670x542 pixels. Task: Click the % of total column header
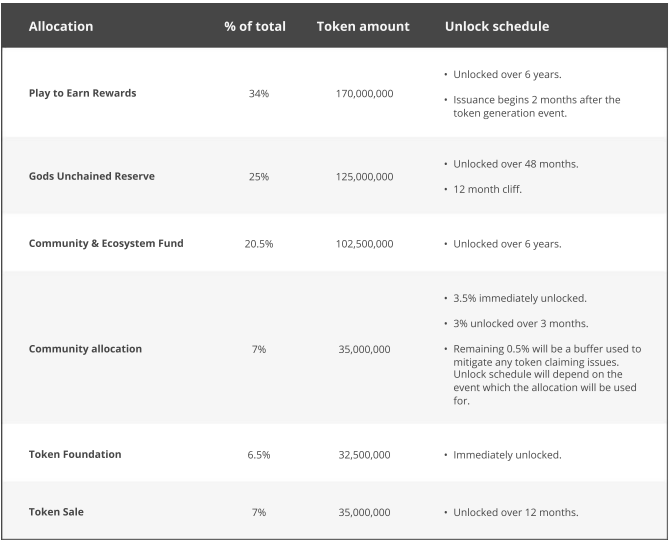pos(255,26)
